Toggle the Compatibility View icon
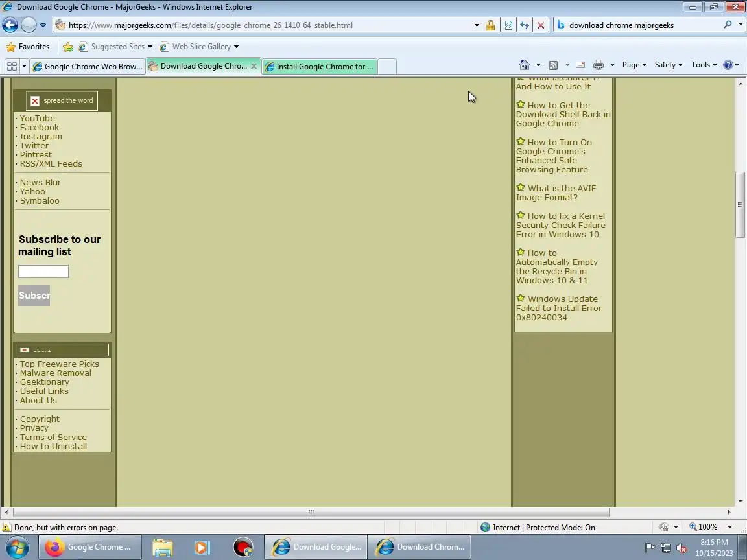This screenshot has height=560, width=747. pyautogui.click(x=508, y=25)
